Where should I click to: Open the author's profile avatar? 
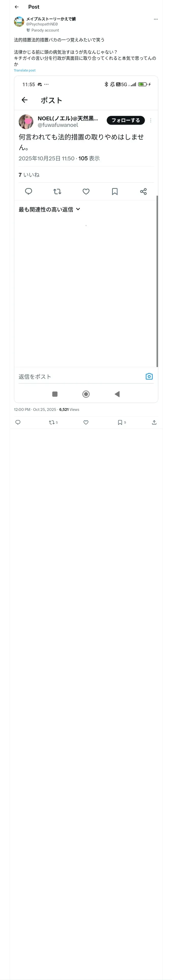pos(19,22)
